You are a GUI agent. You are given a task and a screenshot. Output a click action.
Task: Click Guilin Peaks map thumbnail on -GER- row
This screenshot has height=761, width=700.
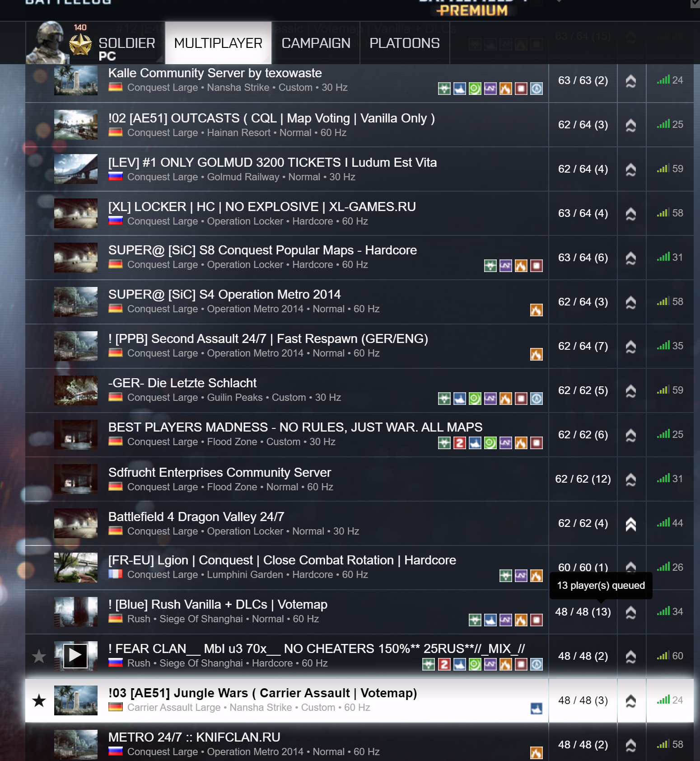(76, 390)
